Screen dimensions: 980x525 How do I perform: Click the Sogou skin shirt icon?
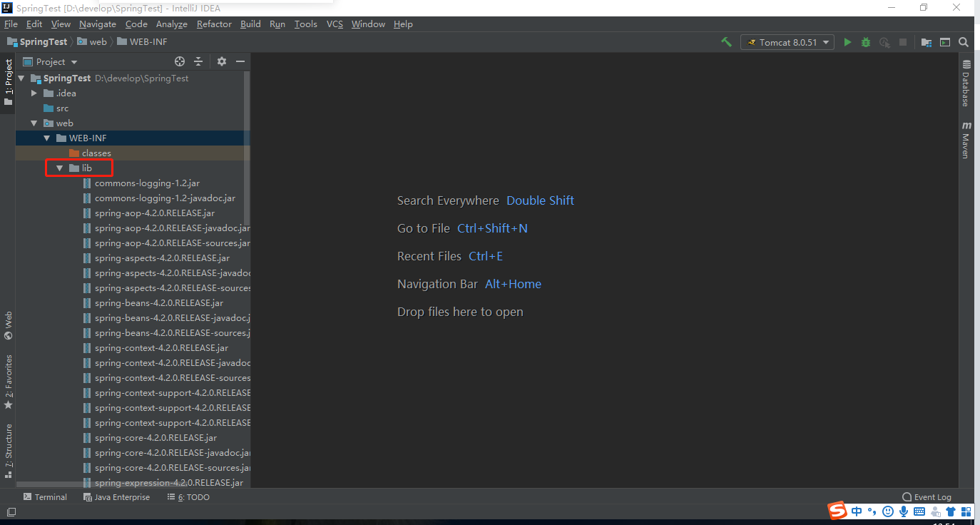pyautogui.click(x=951, y=511)
